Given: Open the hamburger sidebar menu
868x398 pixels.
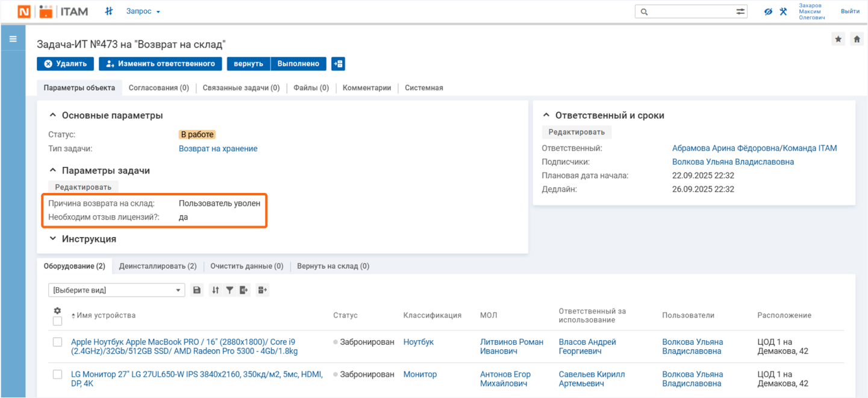Looking at the screenshot, I should click(x=13, y=39).
